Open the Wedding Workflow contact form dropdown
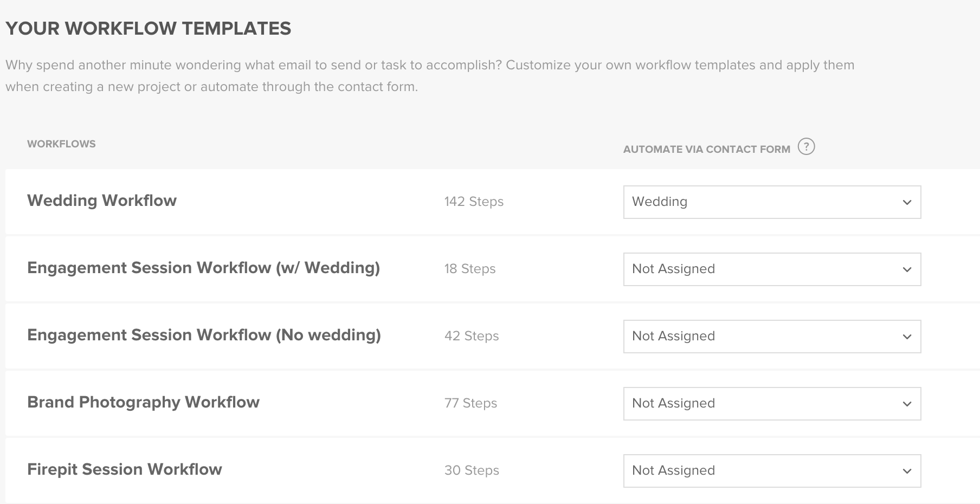The height and width of the screenshot is (504, 980). (771, 202)
